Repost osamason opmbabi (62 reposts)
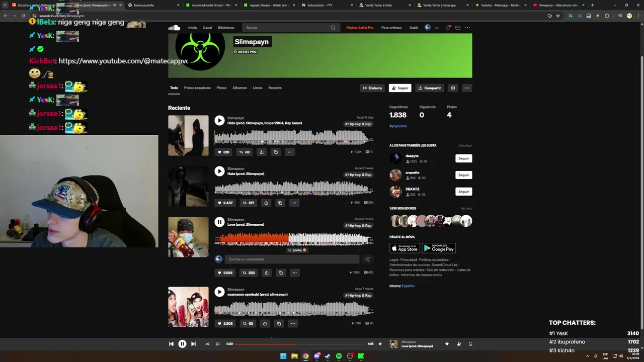The width and height of the screenshot is (644, 362). [x=247, y=323]
